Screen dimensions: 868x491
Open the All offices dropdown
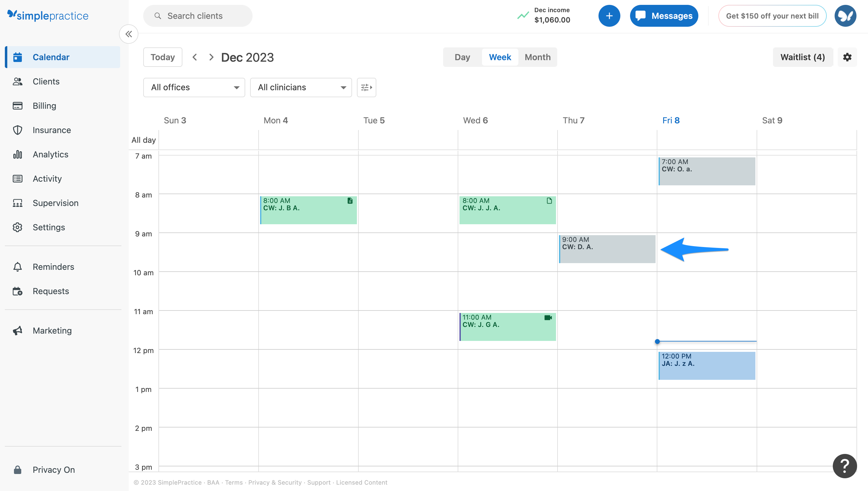coord(194,87)
